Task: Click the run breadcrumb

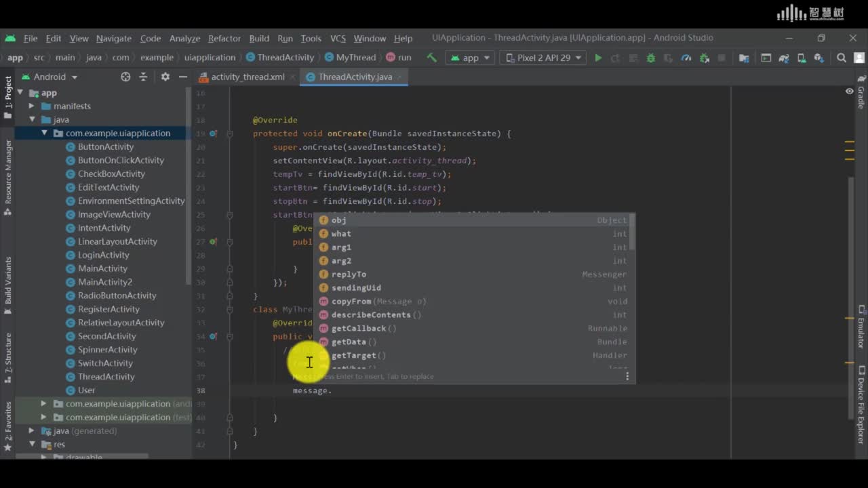Action: click(x=399, y=58)
